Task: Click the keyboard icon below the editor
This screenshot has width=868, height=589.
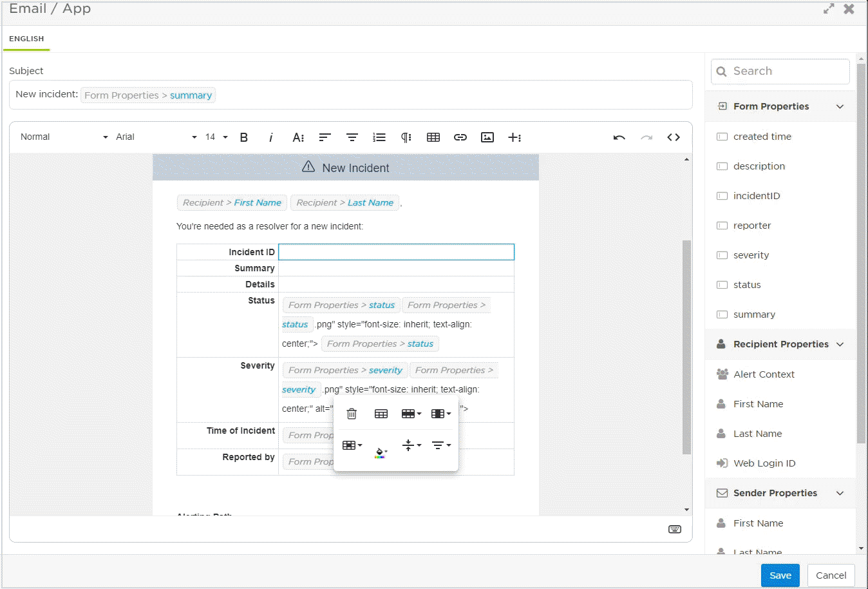Action: pyautogui.click(x=675, y=529)
